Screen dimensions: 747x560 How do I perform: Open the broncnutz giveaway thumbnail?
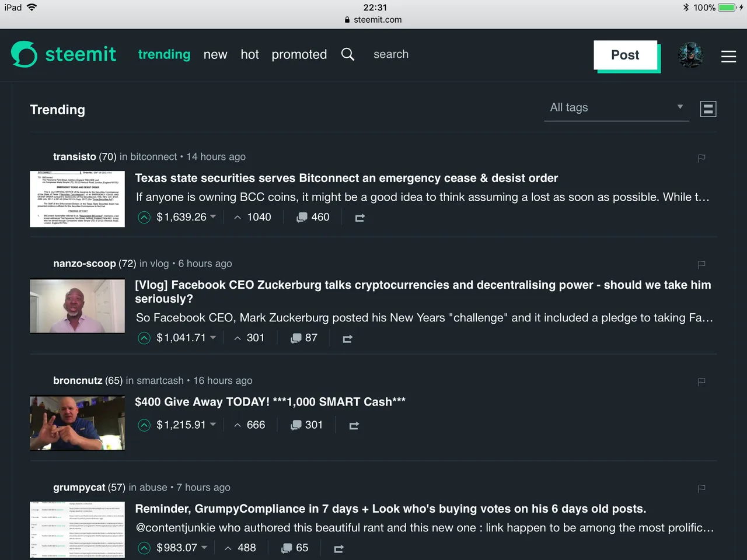click(77, 423)
